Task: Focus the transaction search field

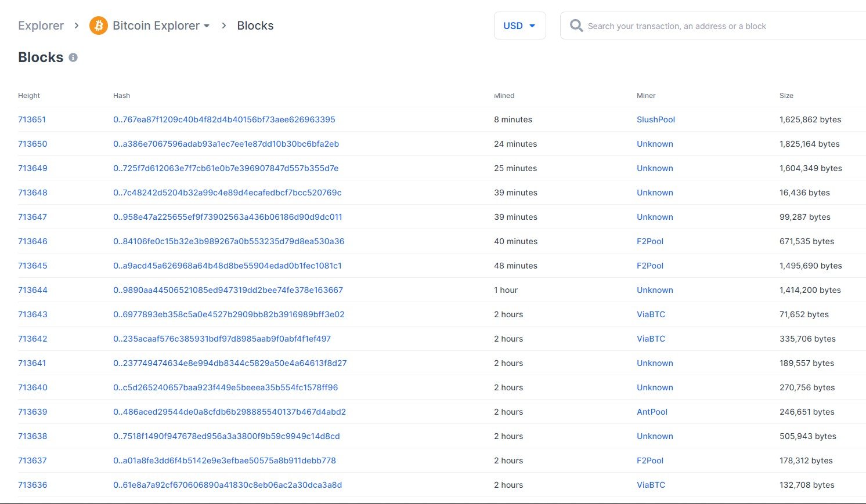Action: click(714, 26)
